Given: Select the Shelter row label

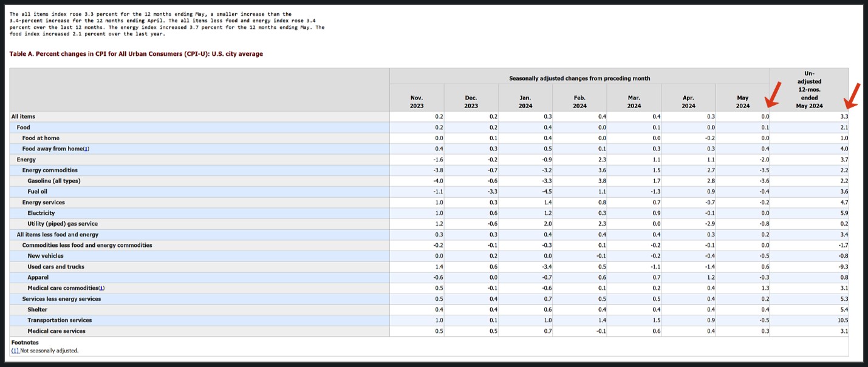Looking at the screenshot, I should tap(37, 309).
